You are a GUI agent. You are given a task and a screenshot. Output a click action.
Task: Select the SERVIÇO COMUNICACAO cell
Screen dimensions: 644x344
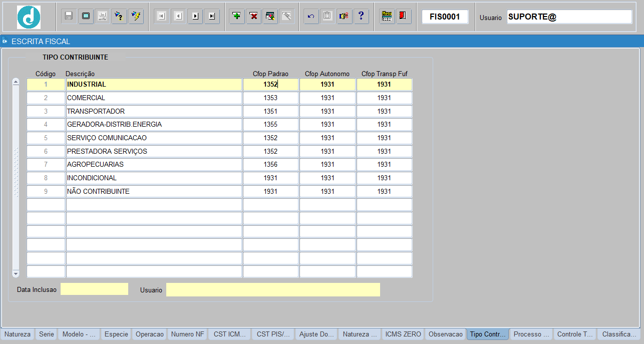pyautogui.click(x=154, y=138)
